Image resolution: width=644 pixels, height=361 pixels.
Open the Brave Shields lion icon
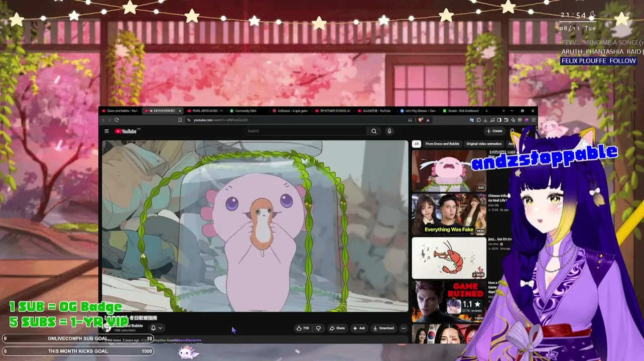tap(422, 120)
